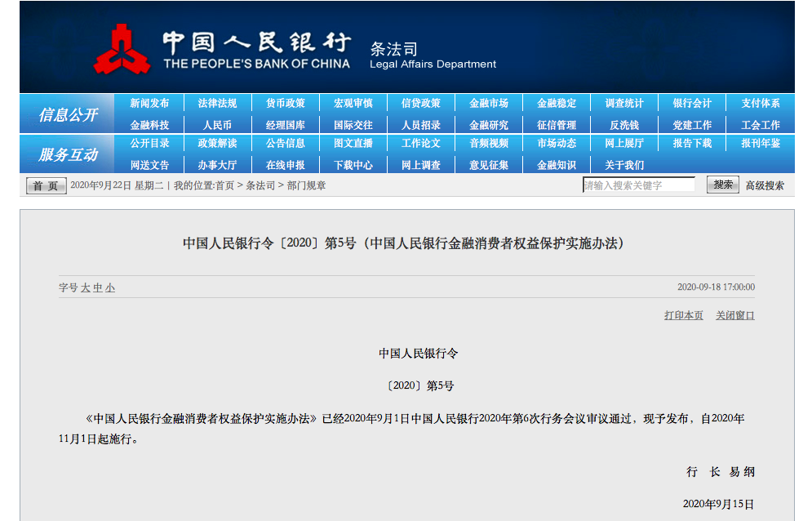Go to 货币政策 section
Viewport: 812px width, 521px height.
286,103
